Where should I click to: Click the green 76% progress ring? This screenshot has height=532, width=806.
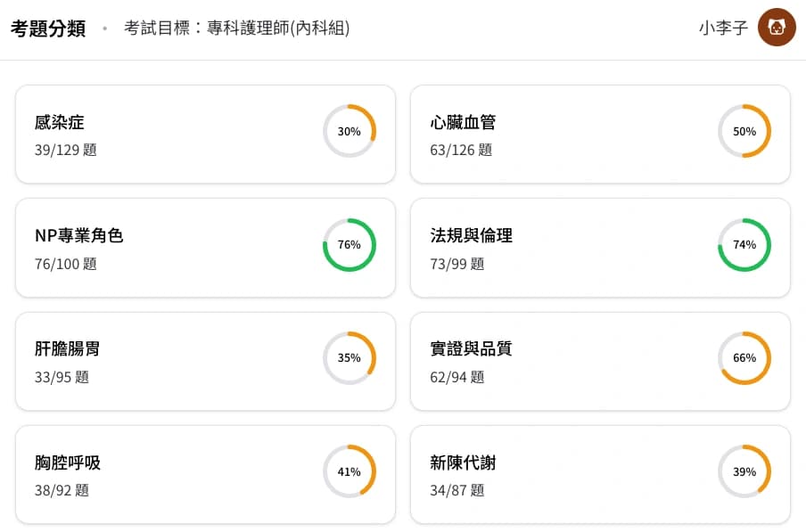350,244
